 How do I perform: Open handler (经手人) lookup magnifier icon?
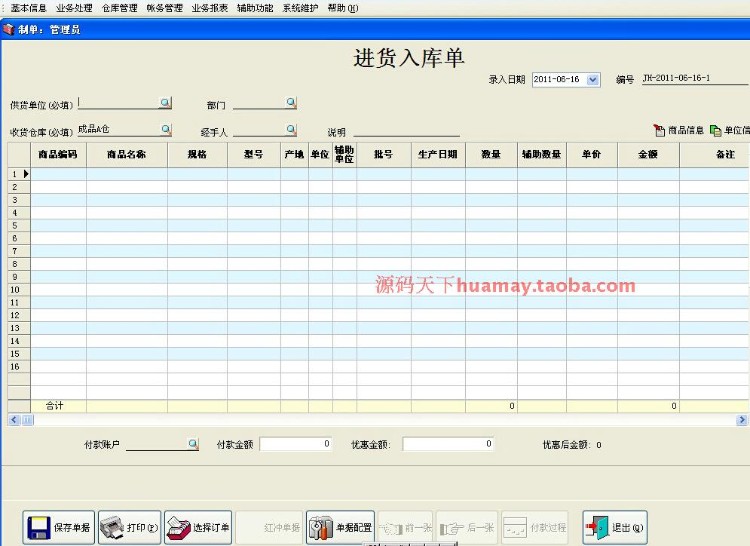(x=291, y=129)
